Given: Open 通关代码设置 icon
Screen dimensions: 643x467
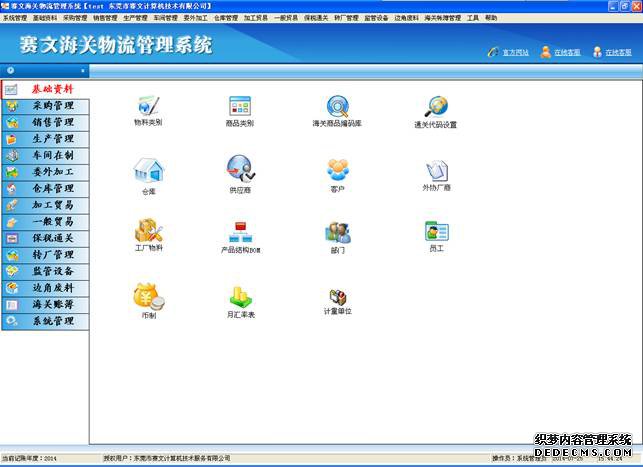Looking at the screenshot, I should click(435, 106).
